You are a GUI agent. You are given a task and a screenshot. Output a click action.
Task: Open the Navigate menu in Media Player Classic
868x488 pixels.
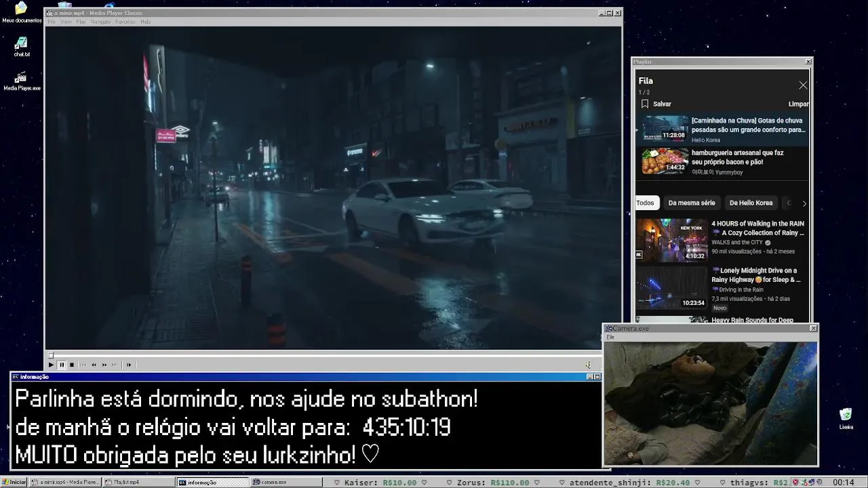click(x=100, y=22)
